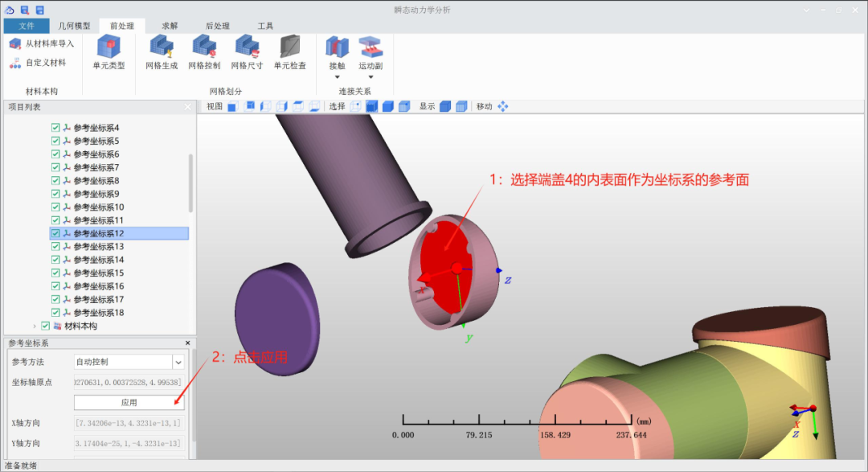Select 参考坐标系15 in the tree

tap(99, 273)
